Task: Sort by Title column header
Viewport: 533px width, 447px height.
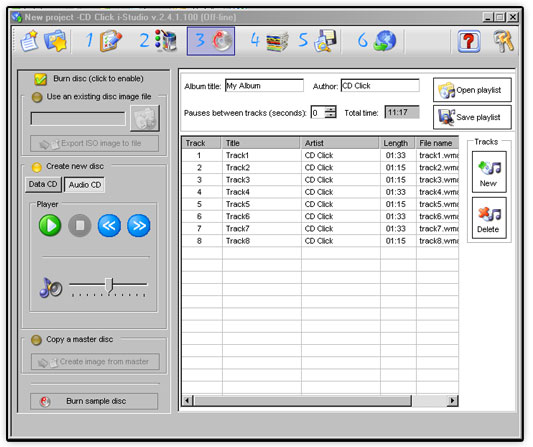Action: tap(261, 143)
